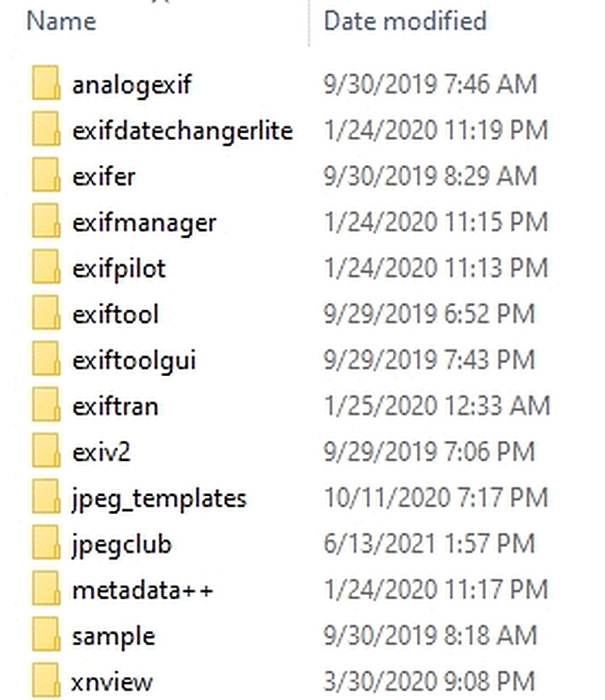Viewport: 605px width, 700px height.
Task: Select xnview row by its 3/30/2020 date
Action: (429, 681)
